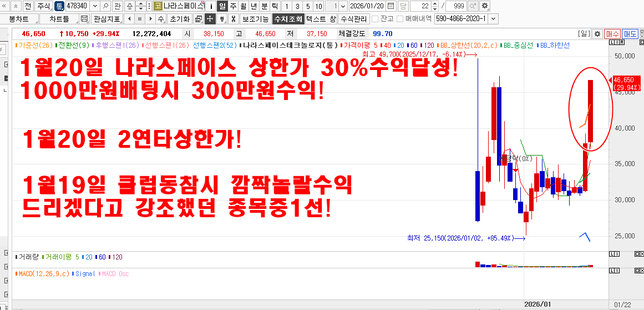Click the chart settings gear in top toolbar
644x310 pixels.
coord(485,6)
